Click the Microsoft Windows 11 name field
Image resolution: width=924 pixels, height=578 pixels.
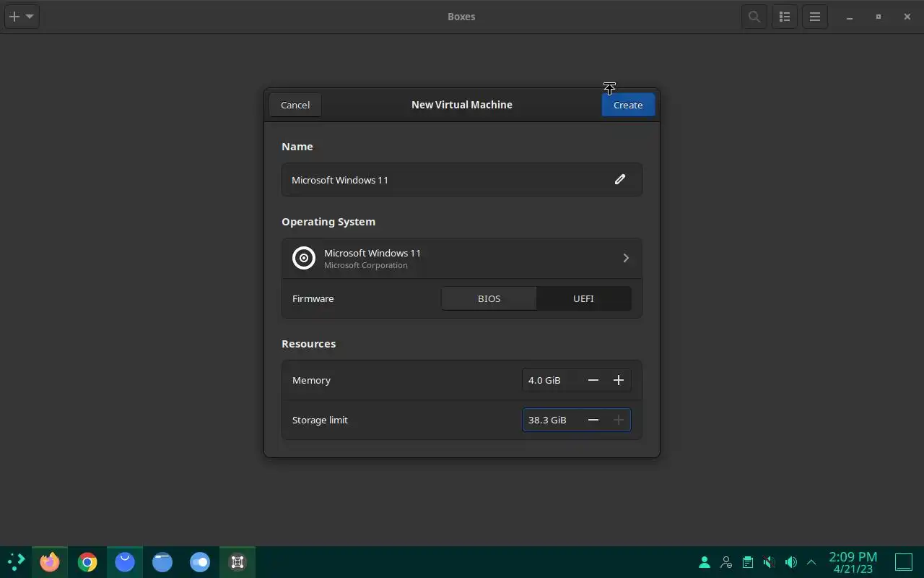click(462, 179)
